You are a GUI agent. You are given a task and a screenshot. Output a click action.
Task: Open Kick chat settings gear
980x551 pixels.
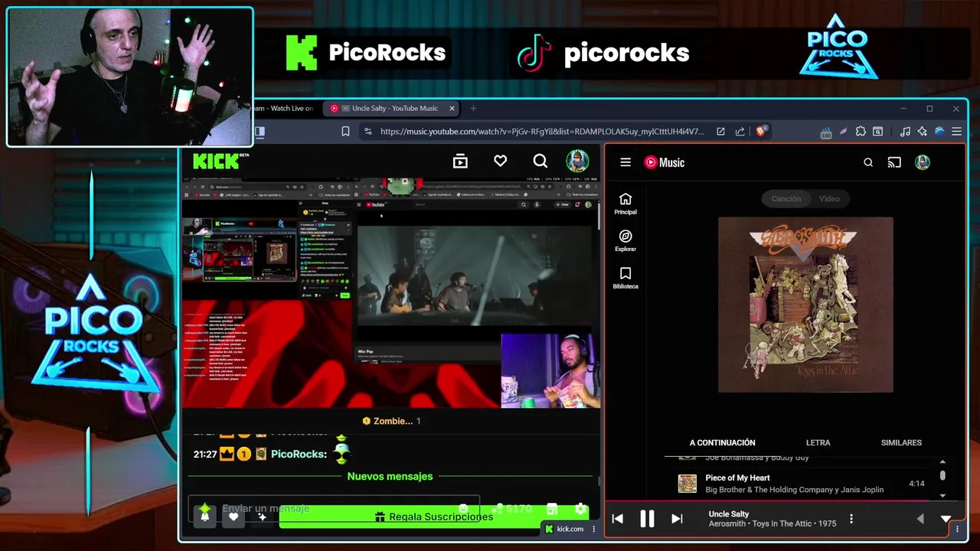(580, 509)
